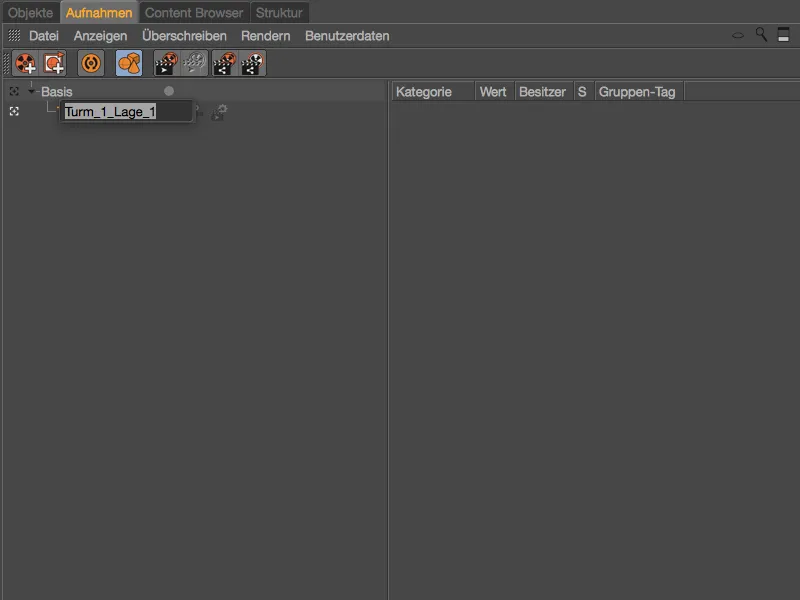Click the add override group icon

pyautogui.click(x=54, y=63)
